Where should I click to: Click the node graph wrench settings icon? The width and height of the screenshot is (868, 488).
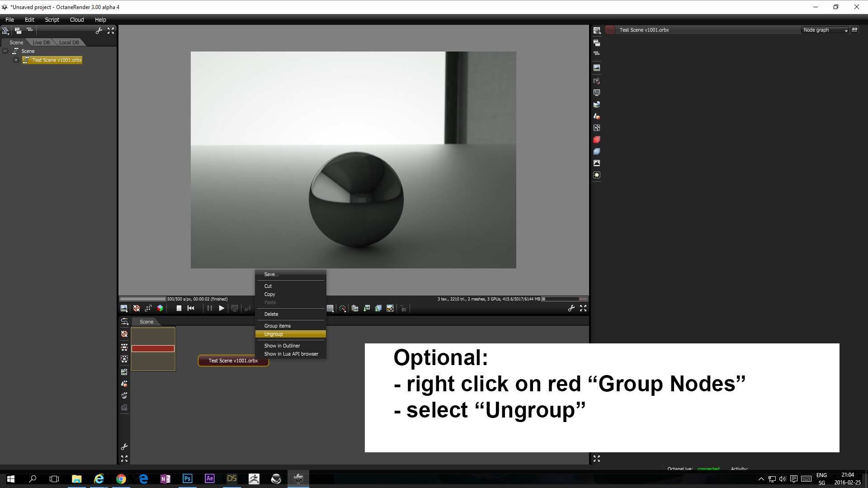coord(124,447)
